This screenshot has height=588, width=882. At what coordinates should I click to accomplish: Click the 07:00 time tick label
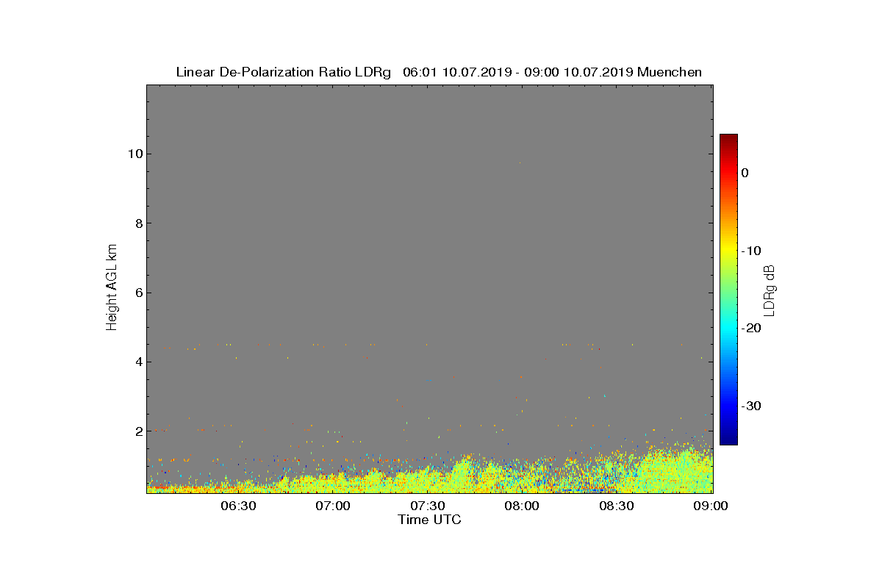[333, 506]
